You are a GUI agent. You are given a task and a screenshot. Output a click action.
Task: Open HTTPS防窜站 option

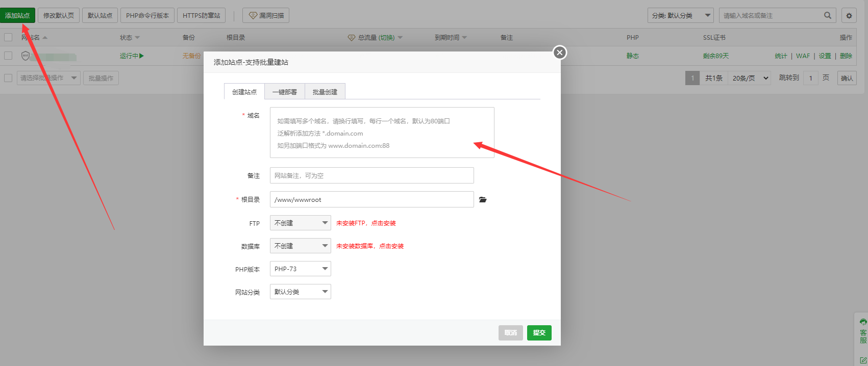pyautogui.click(x=202, y=15)
